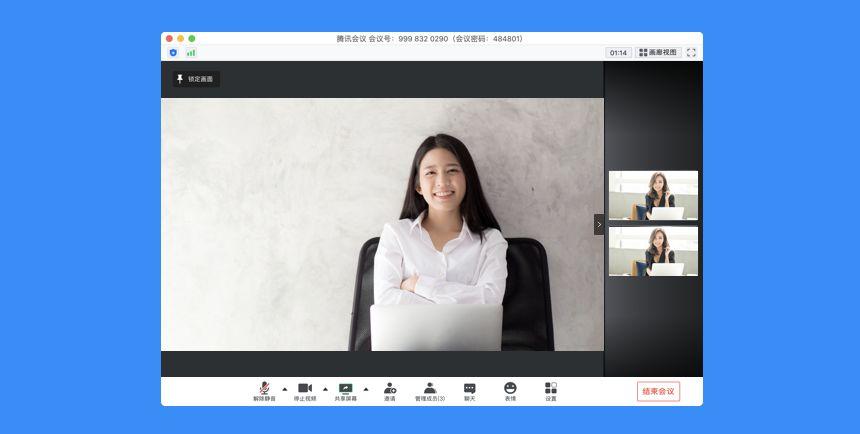Open audio options arrow beside microphone
Viewport: 860px width, 434px height.
(284, 389)
